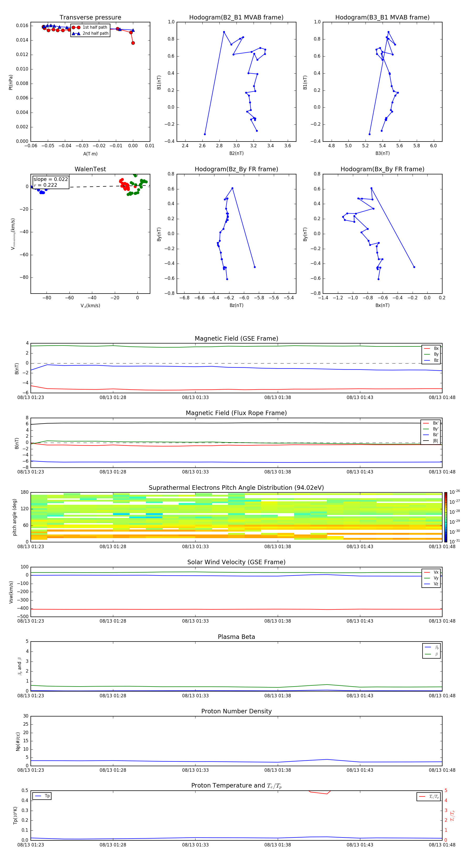The width and height of the screenshot is (473, 868).
Task: Click the 'Vz' solar wind legend entry
Action: pos(431,584)
